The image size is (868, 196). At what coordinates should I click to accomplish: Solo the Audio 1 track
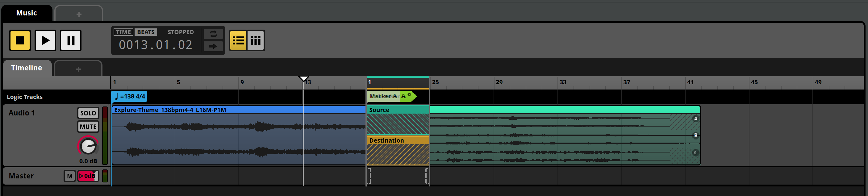click(88, 113)
